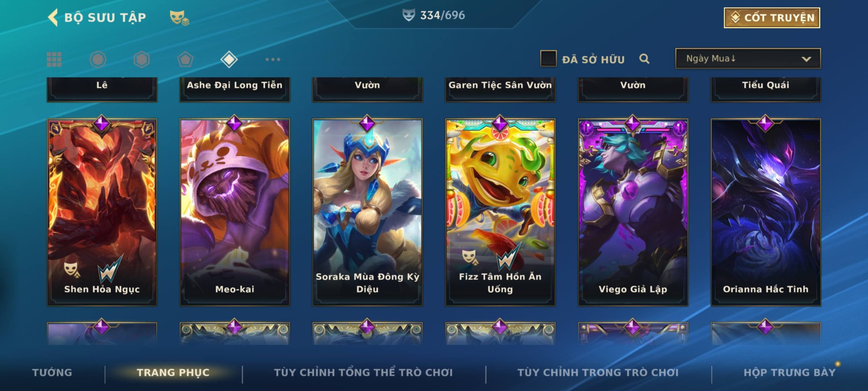
Task: Open the Ngày Mua sort dropdown
Action: pyautogui.click(x=748, y=58)
